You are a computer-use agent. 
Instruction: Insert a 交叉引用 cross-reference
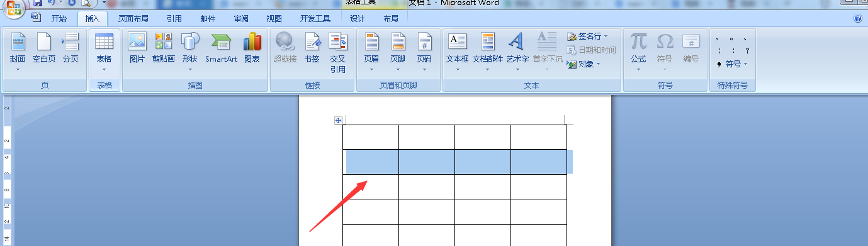338,53
